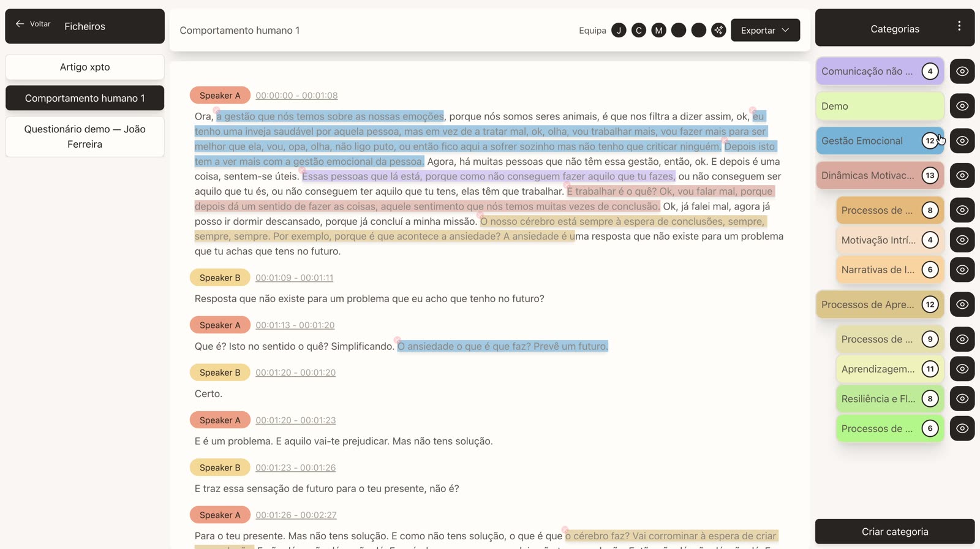The image size is (980, 549).
Task: Toggle visibility of Demo category
Action: 962,106
